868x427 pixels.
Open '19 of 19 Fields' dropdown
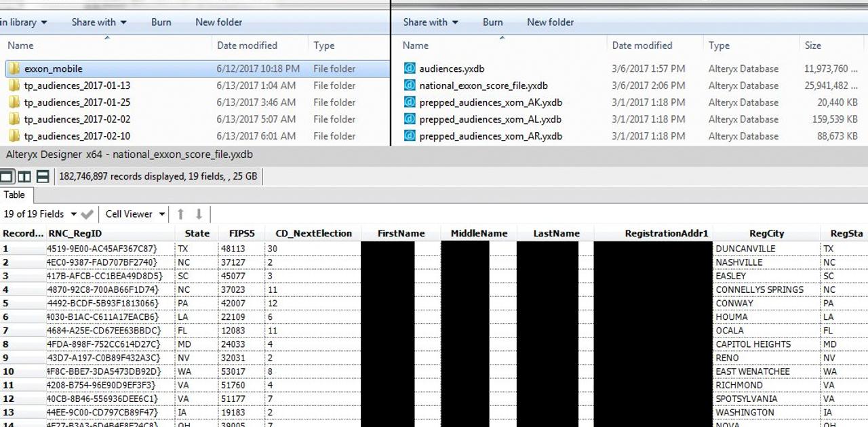[41, 214]
